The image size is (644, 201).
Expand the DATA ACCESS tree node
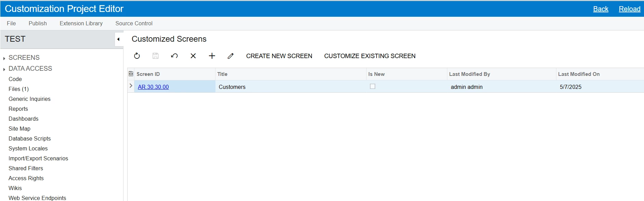click(4, 69)
